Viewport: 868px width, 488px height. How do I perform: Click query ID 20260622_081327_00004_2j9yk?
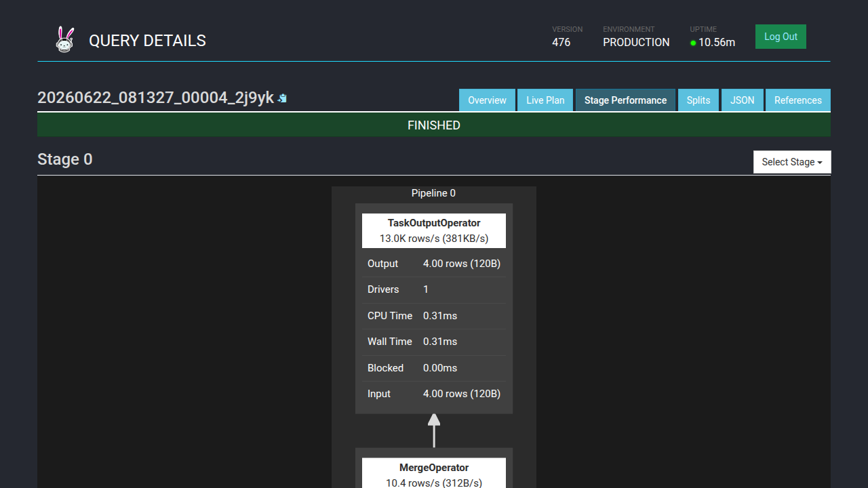(155, 98)
